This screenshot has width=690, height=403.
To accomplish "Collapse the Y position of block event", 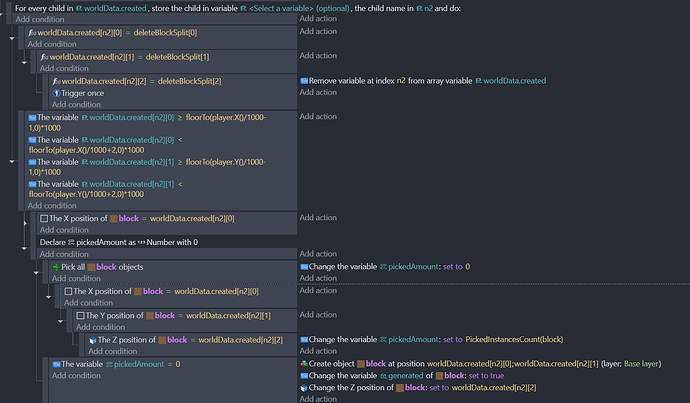I will click(x=61, y=321).
